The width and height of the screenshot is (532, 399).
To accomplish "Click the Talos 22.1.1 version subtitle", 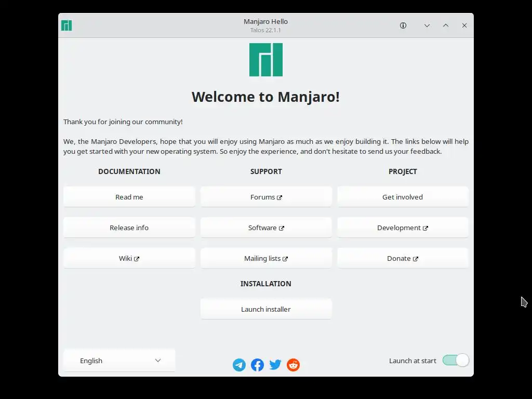I will click(265, 30).
